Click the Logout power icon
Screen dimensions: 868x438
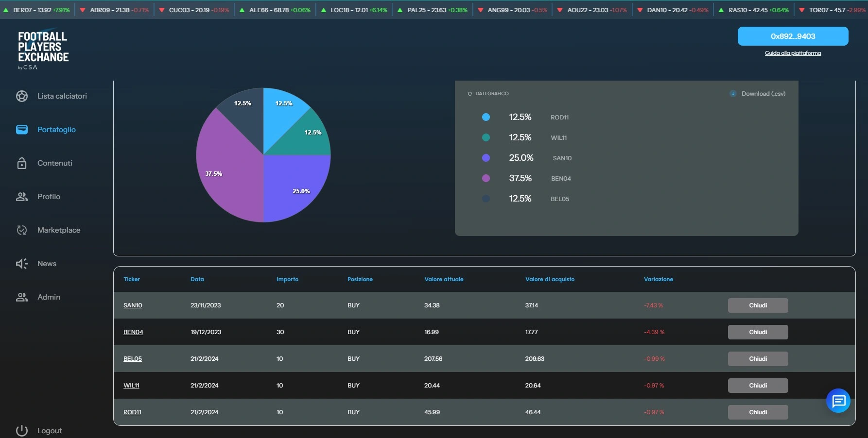[22, 431]
